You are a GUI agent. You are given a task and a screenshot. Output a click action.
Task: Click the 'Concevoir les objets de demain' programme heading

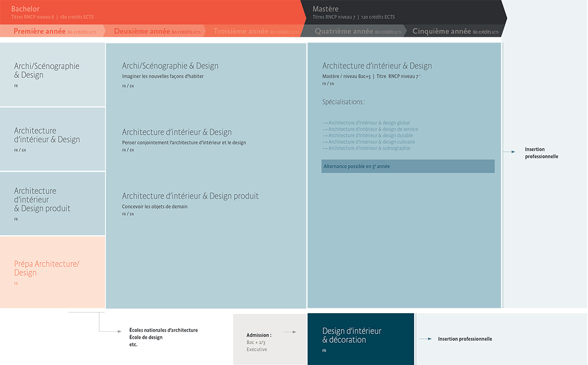pyautogui.click(x=190, y=196)
